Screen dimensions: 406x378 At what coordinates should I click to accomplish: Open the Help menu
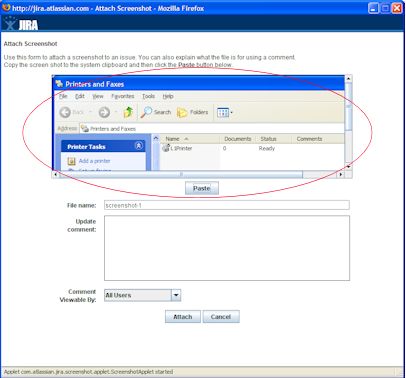tap(168, 96)
